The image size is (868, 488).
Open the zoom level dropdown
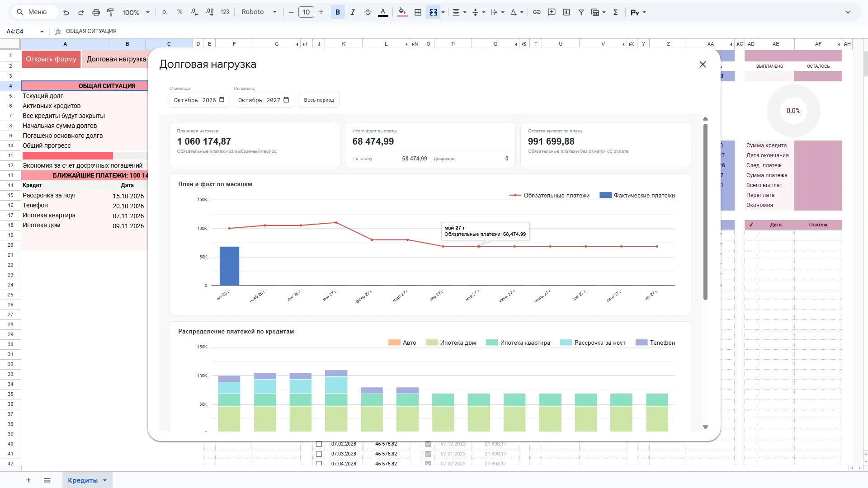[136, 12]
